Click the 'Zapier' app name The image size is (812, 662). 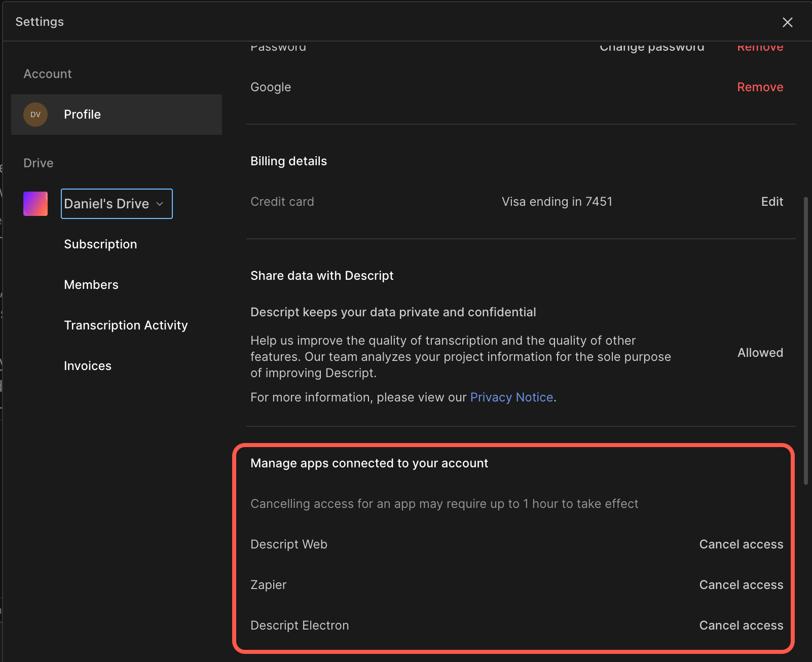pos(268,585)
